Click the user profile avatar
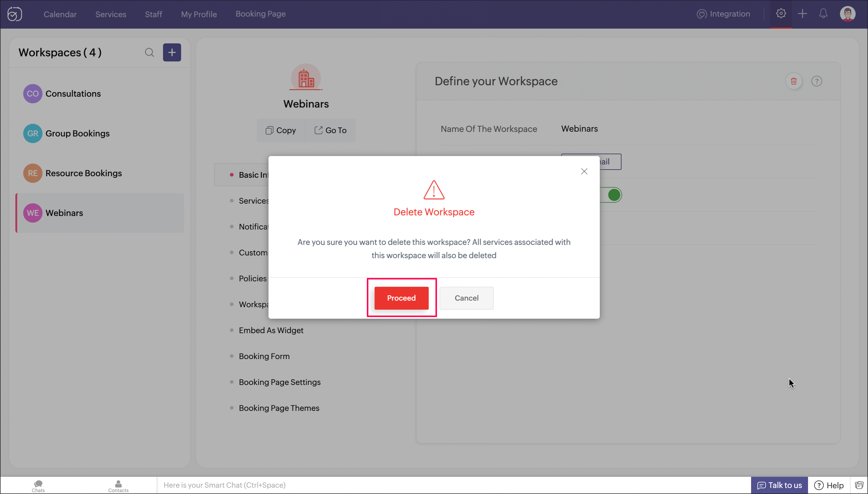Viewport: 868px width, 494px height. point(847,14)
